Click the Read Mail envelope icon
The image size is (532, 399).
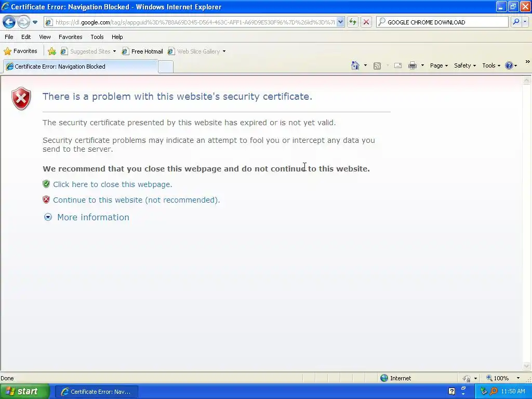tap(398, 65)
